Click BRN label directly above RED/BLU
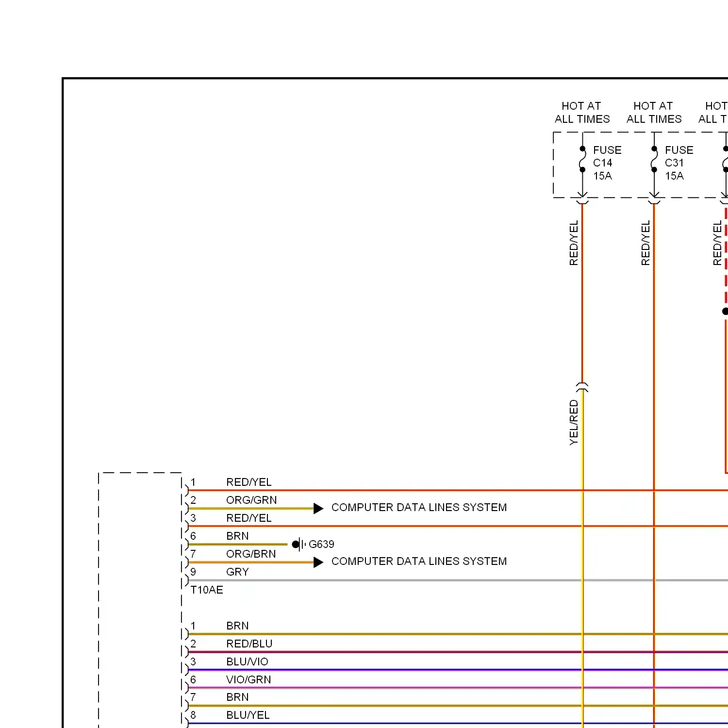728x728 pixels. pos(237,626)
